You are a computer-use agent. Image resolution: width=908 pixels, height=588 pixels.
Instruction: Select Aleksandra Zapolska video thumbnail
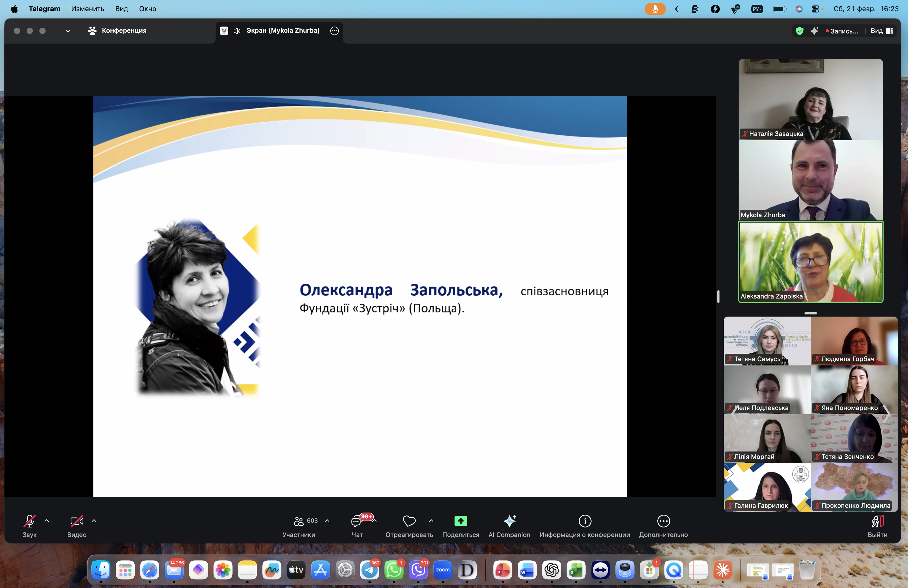click(810, 262)
